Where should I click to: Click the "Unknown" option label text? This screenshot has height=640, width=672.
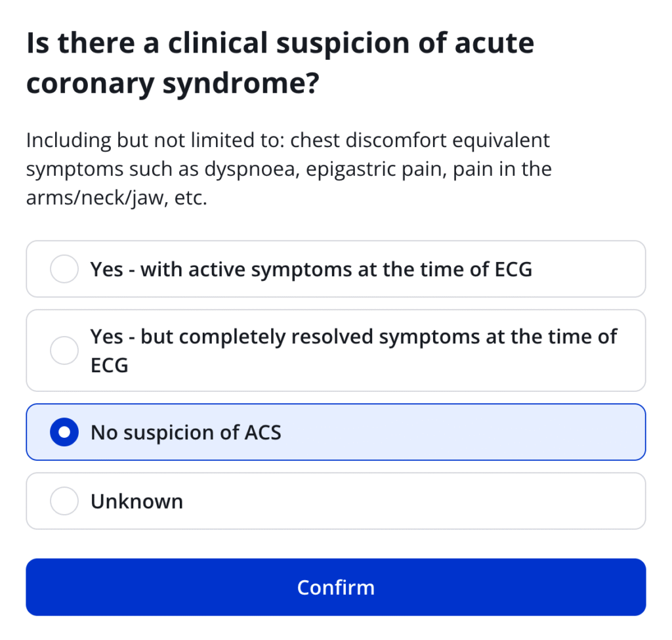click(x=136, y=501)
